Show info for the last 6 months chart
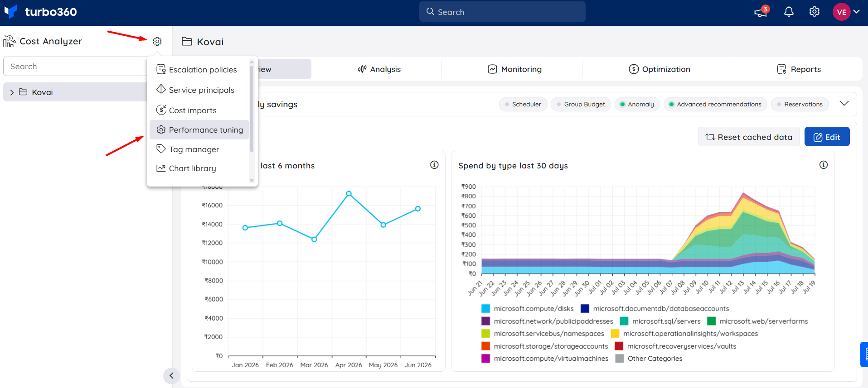The height and width of the screenshot is (388, 868). point(434,165)
